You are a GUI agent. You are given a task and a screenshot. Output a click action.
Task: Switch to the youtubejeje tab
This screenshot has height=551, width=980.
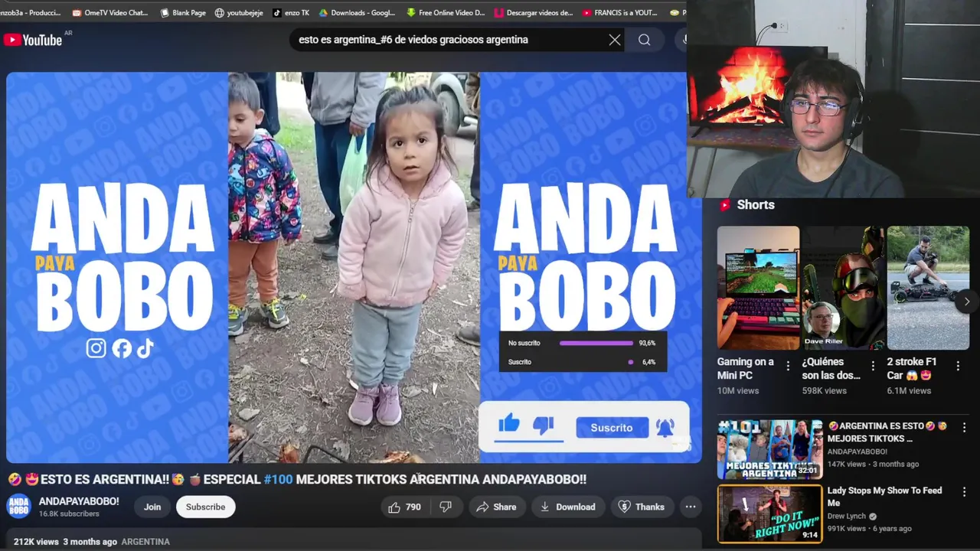coord(239,12)
